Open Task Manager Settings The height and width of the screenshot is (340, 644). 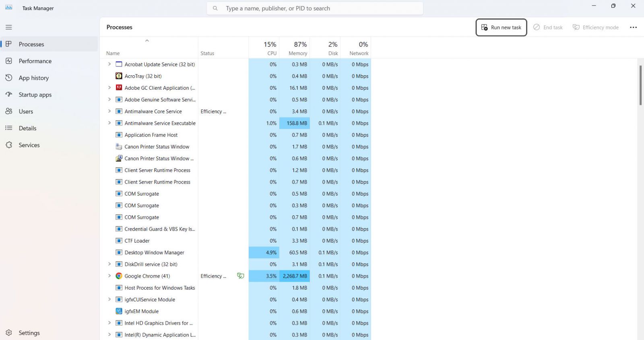[50, 333]
